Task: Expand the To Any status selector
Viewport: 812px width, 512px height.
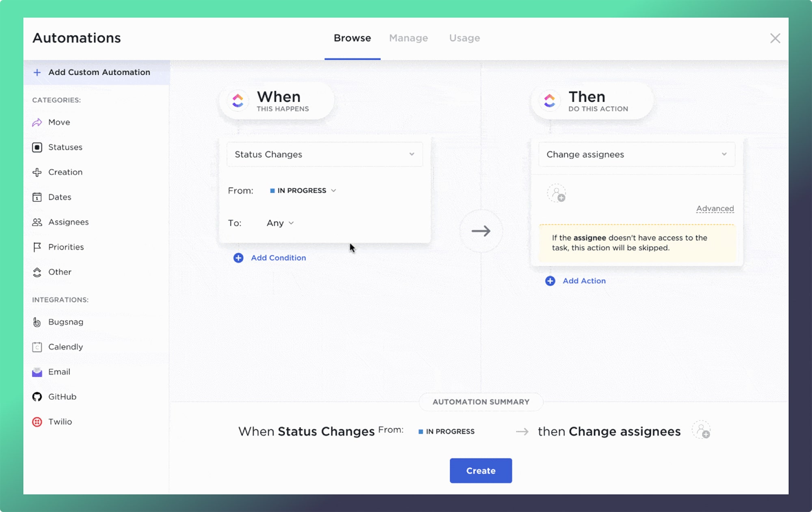Action: tap(280, 223)
